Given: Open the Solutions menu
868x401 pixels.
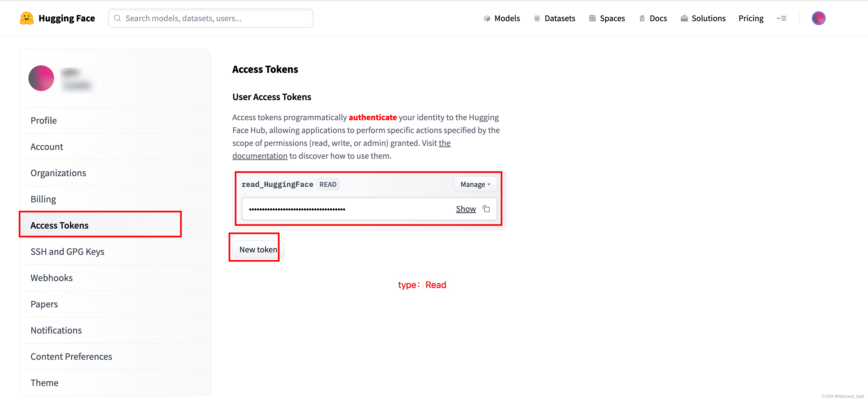Looking at the screenshot, I should coord(703,18).
